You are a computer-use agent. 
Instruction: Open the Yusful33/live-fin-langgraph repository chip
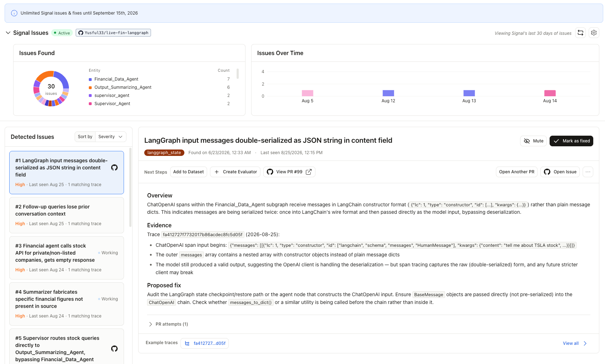tap(113, 33)
